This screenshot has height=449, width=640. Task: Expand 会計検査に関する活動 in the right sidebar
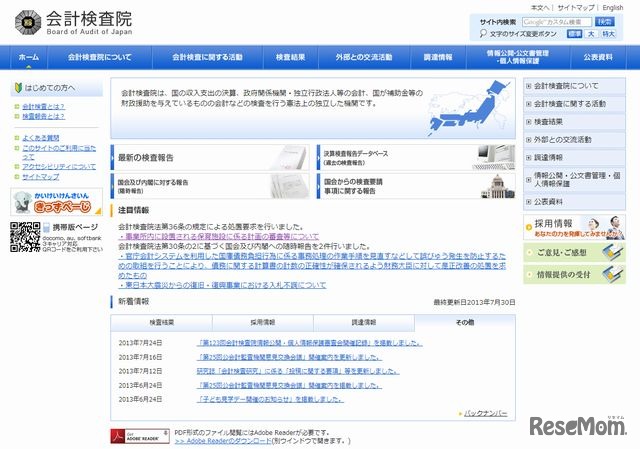(574, 104)
